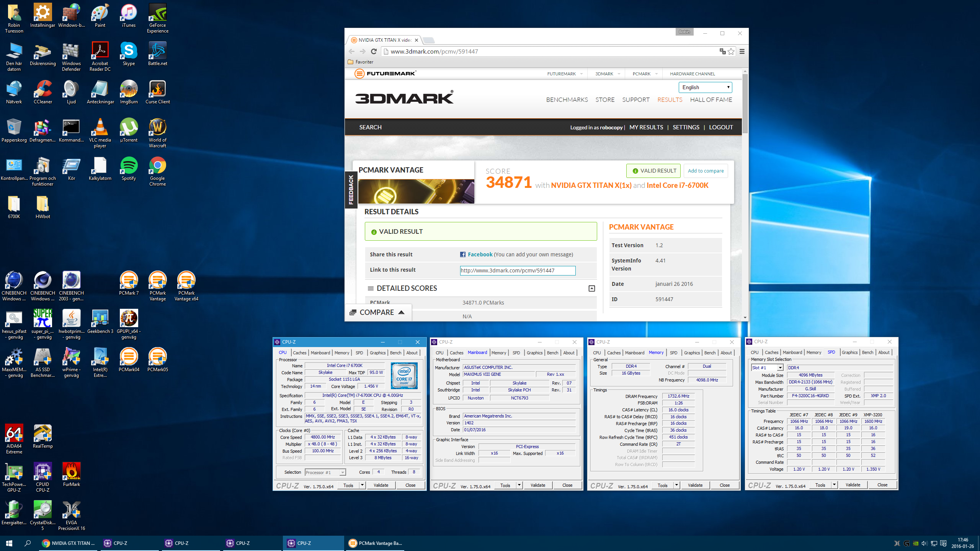Open the Geekbench 3 desktop shortcut

pyautogui.click(x=100, y=321)
